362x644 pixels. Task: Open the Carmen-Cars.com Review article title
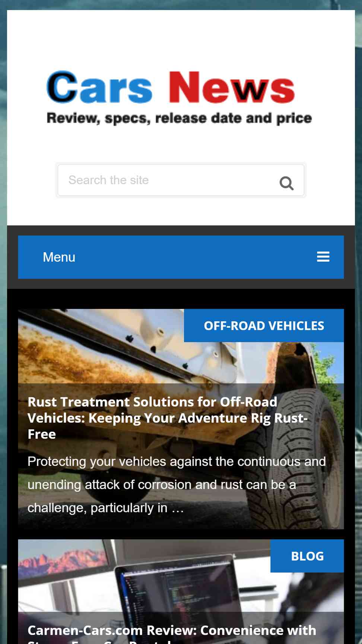[172, 634]
